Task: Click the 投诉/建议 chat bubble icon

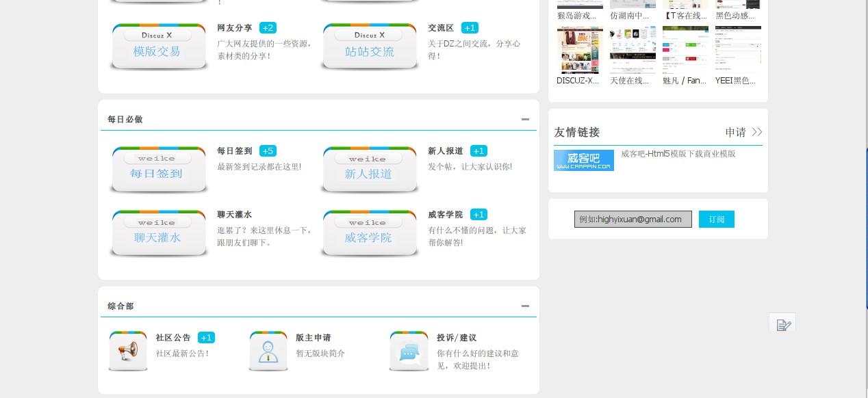Action: pos(409,351)
